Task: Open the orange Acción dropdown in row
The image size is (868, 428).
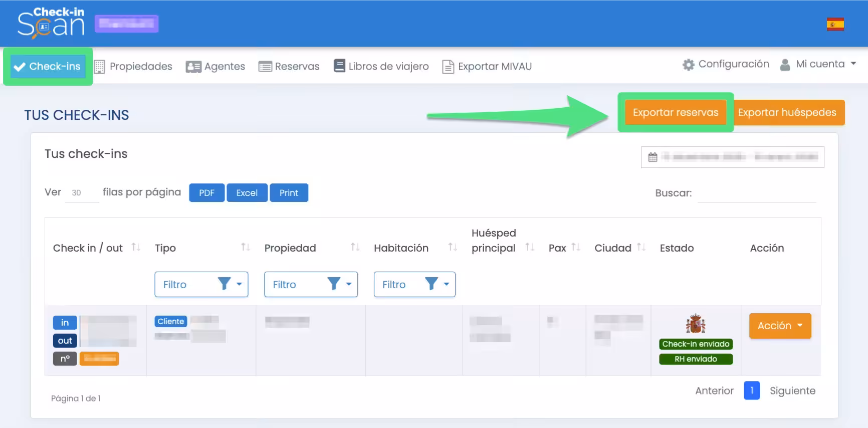Action: (780, 326)
